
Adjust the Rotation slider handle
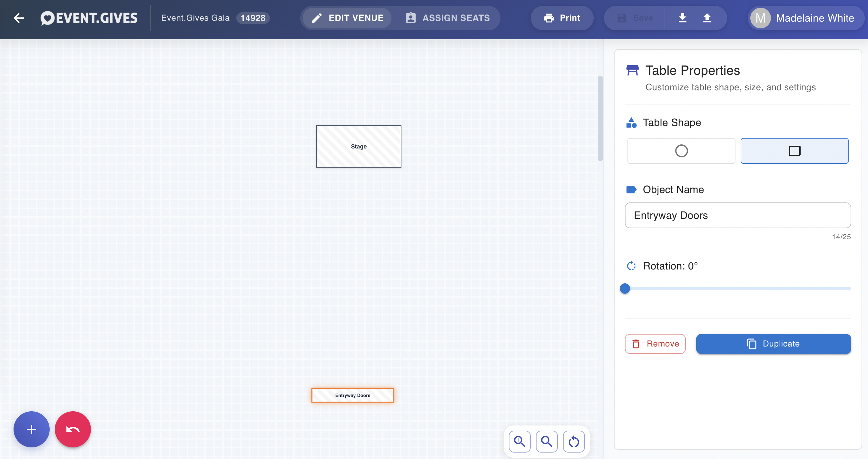(x=625, y=288)
